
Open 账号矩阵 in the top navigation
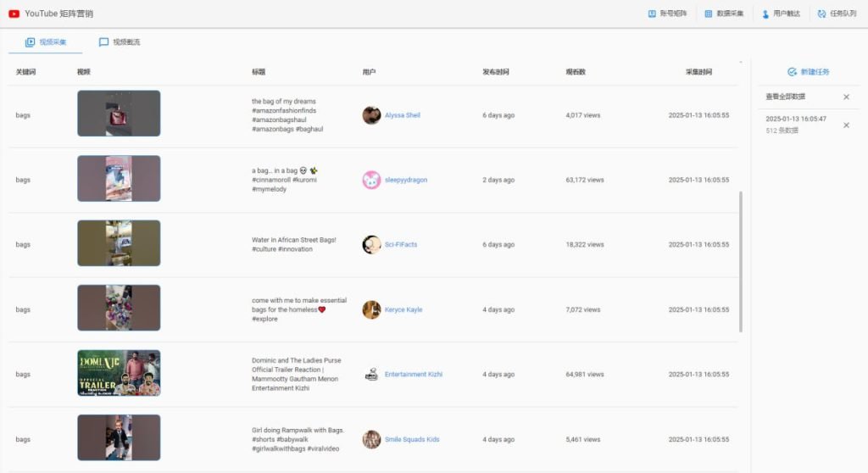(668, 14)
